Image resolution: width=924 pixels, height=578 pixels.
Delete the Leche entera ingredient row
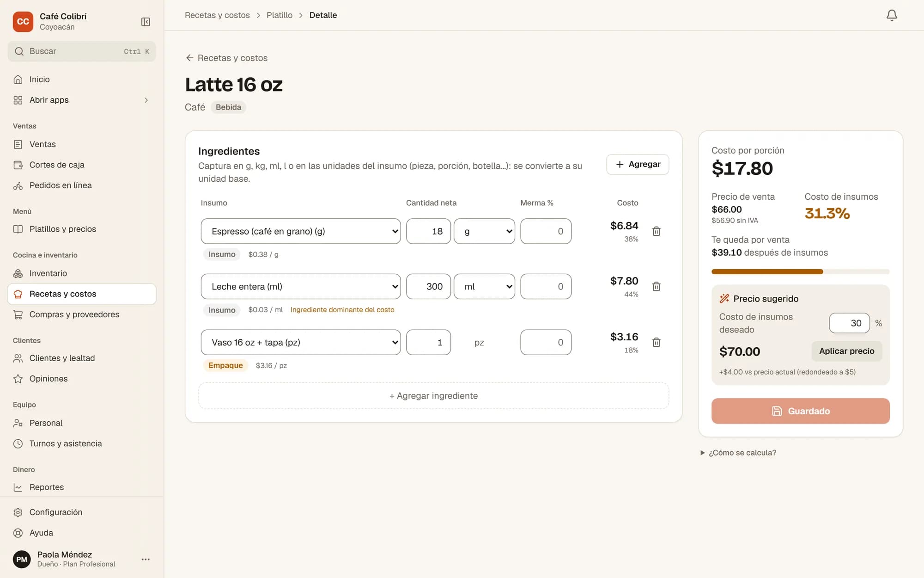click(x=656, y=287)
